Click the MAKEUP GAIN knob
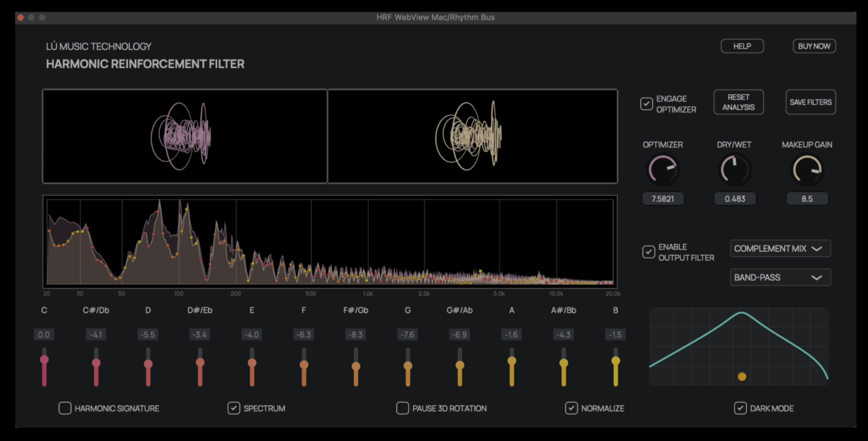The height and width of the screenshot is (441, 868). (x=807, y=171)
